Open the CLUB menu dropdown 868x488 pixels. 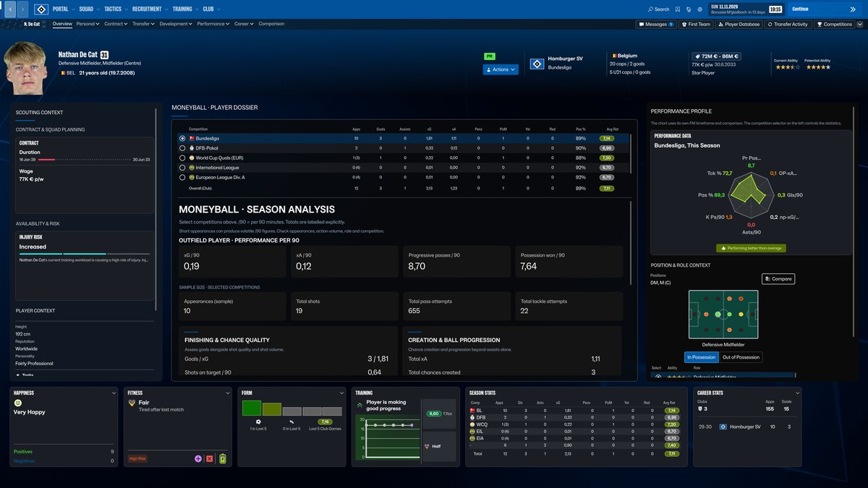coord(210,9)
